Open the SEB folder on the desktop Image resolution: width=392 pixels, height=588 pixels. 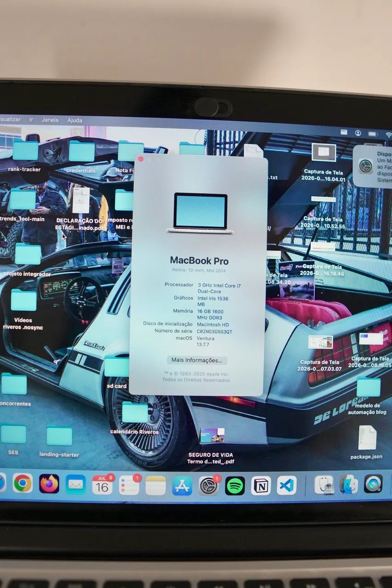[13, 434]
